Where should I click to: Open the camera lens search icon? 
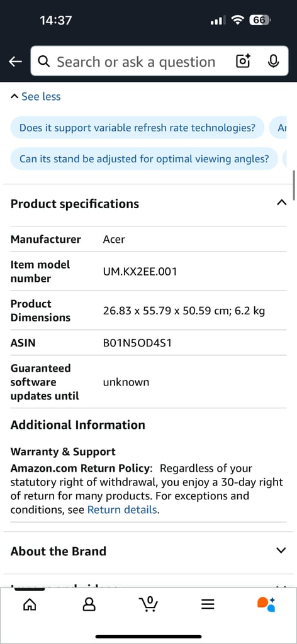pyautogui.click(x=243, y=61)
